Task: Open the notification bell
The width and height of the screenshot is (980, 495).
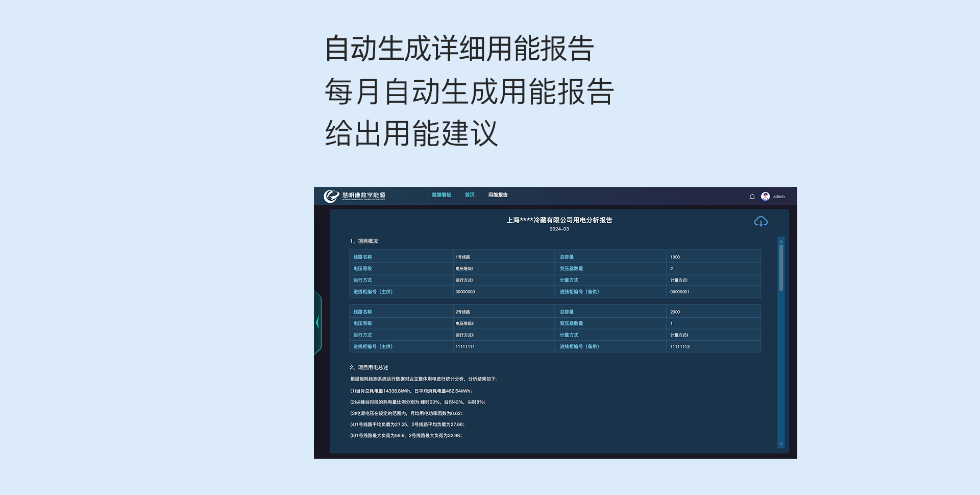Action: coord(752,197)
